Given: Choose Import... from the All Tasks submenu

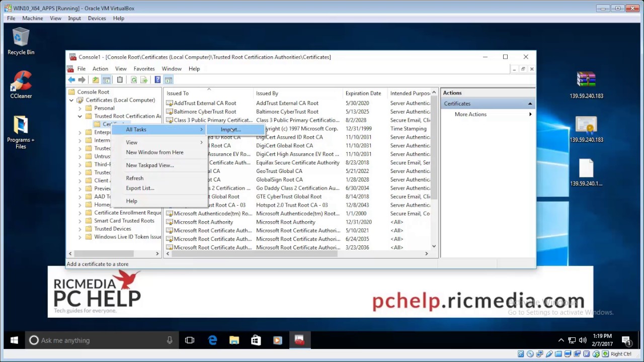Looking at the screenshot, I should coord(235,130).
